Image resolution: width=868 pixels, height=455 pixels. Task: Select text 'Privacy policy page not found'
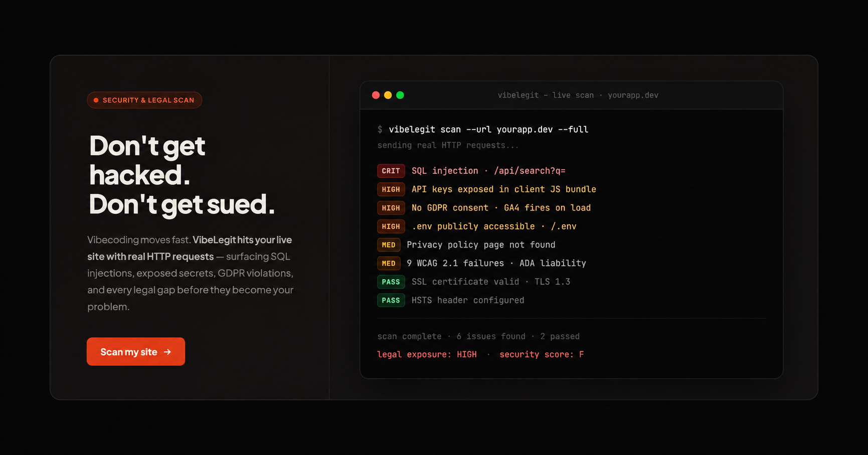(481, 245)
